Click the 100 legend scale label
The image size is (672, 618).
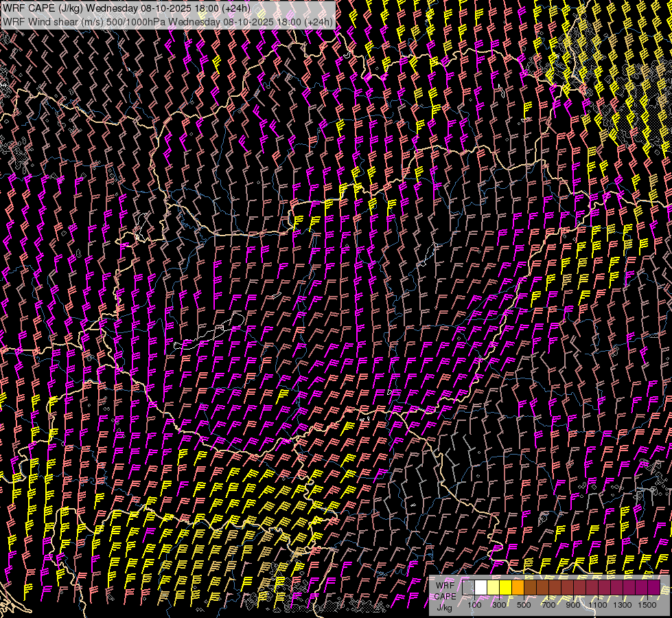pyautogui.click(x=474, y=605)
